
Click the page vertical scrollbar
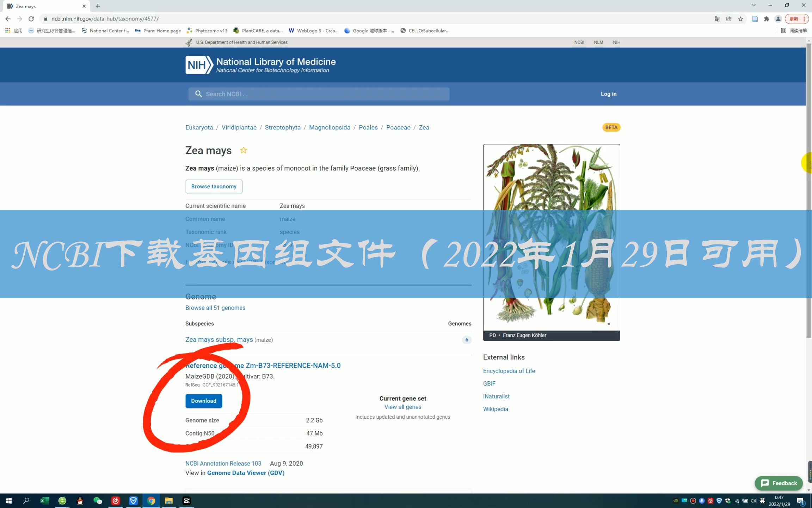(x=809, y=190)
